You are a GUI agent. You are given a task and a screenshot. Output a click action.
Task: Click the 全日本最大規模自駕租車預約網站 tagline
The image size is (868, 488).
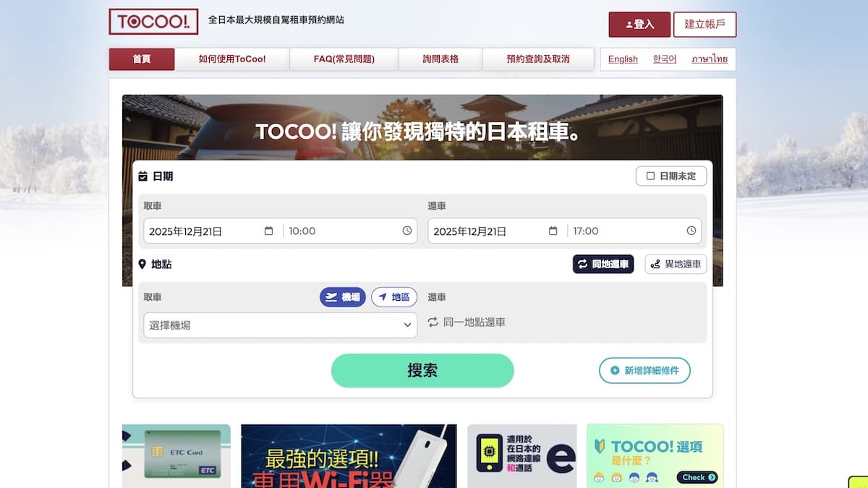pos(276,20)
